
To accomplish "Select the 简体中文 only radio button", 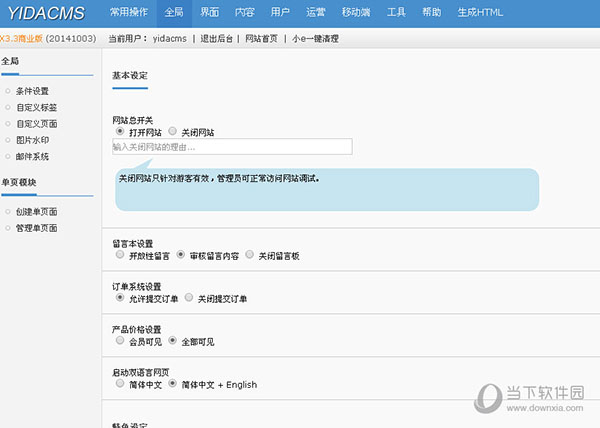I will click(x=120, y=383).
